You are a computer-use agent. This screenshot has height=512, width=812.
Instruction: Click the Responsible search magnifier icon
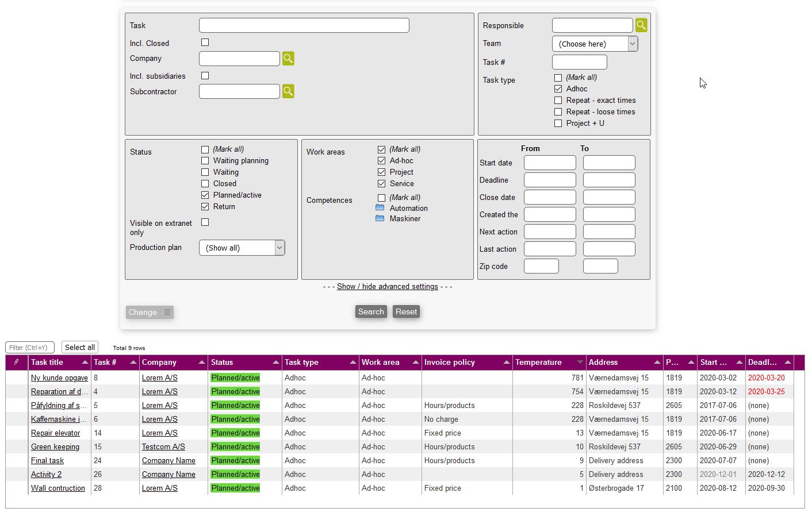[x=641, y=25]
